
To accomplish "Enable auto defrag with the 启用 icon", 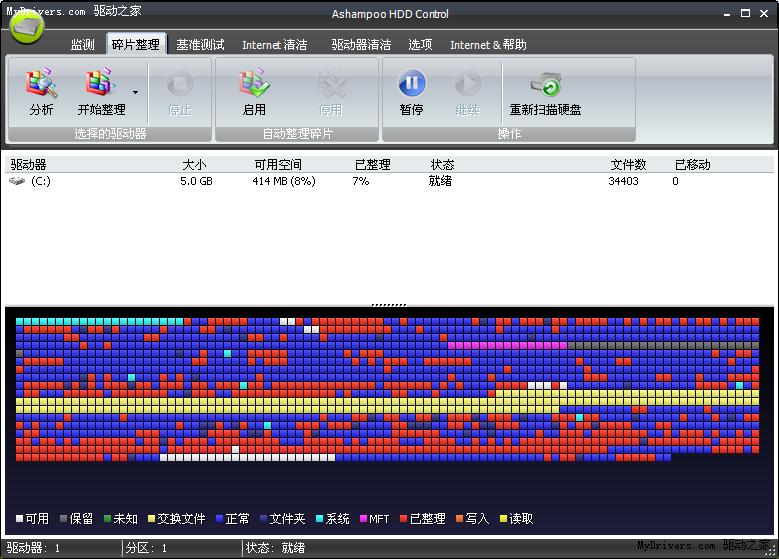I will [254, 85].
